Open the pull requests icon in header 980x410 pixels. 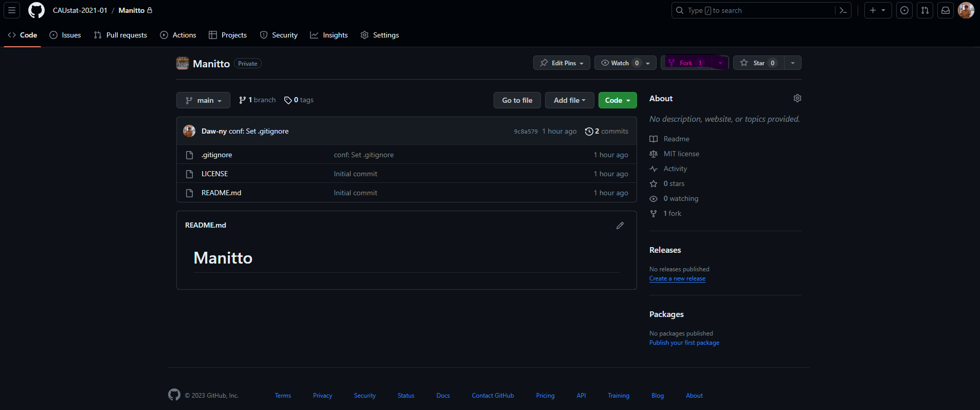[925, 10]
